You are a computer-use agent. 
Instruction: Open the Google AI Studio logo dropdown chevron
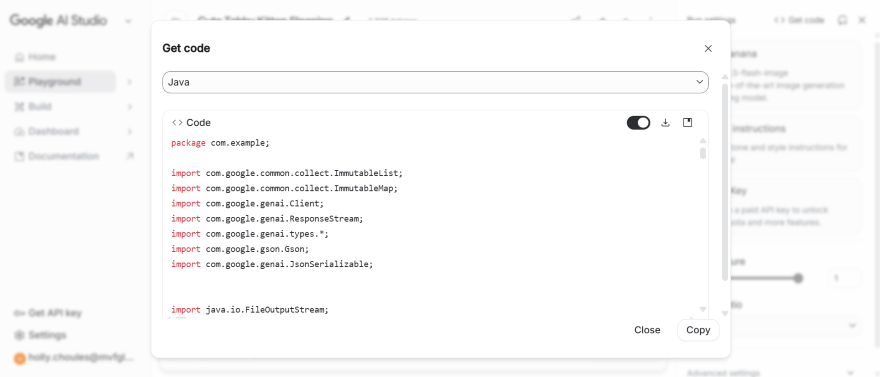(129, 21)
